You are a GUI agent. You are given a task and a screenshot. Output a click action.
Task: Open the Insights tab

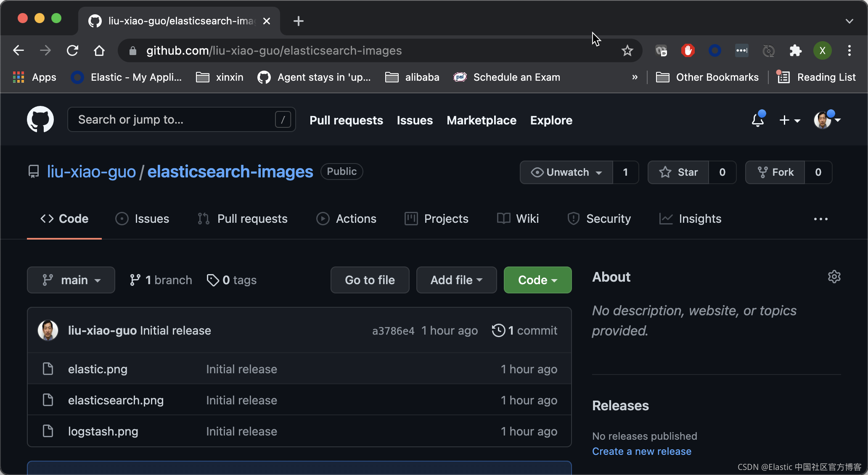[690, 219]
